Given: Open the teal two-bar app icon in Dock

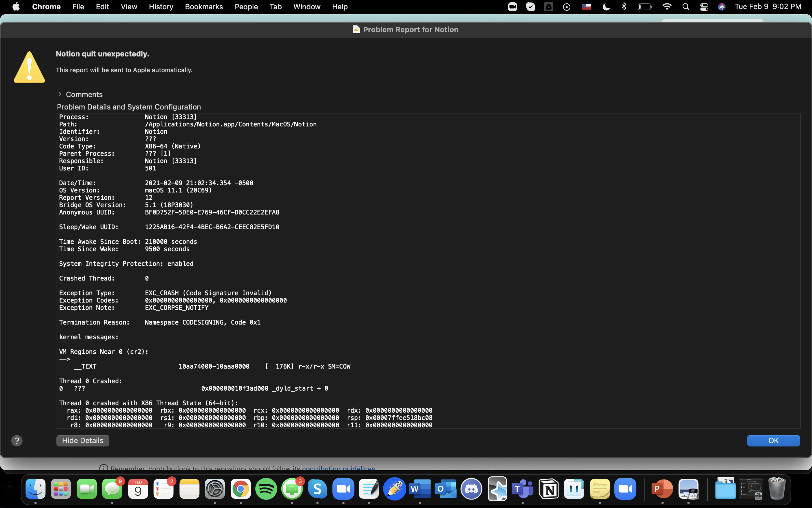Looking at the screenshot, I should point(574,489).
